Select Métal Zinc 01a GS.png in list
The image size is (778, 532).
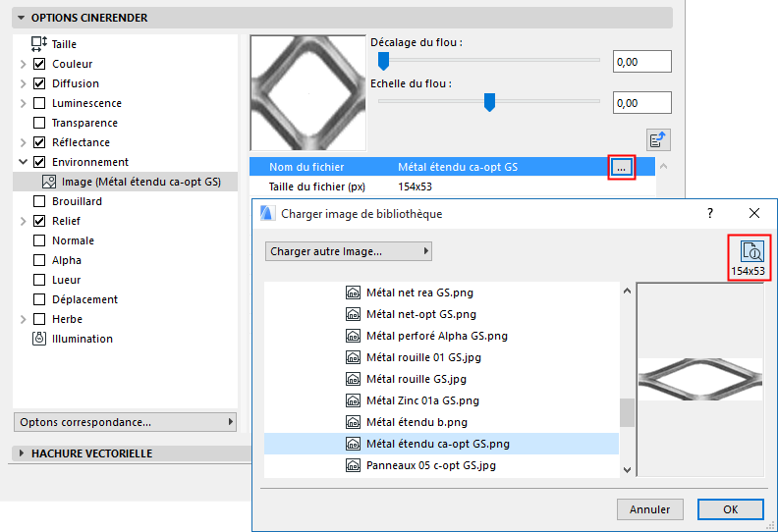(x=442, y=400)
